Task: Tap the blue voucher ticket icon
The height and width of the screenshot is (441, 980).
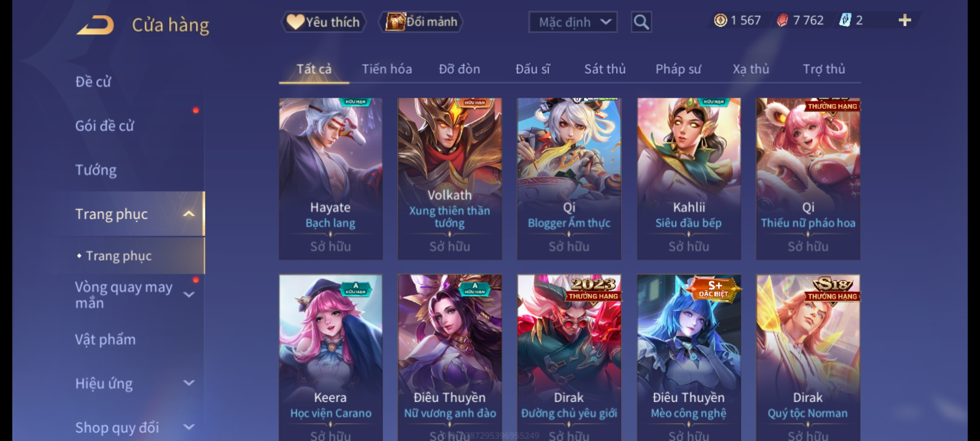Action: (845, 20)
